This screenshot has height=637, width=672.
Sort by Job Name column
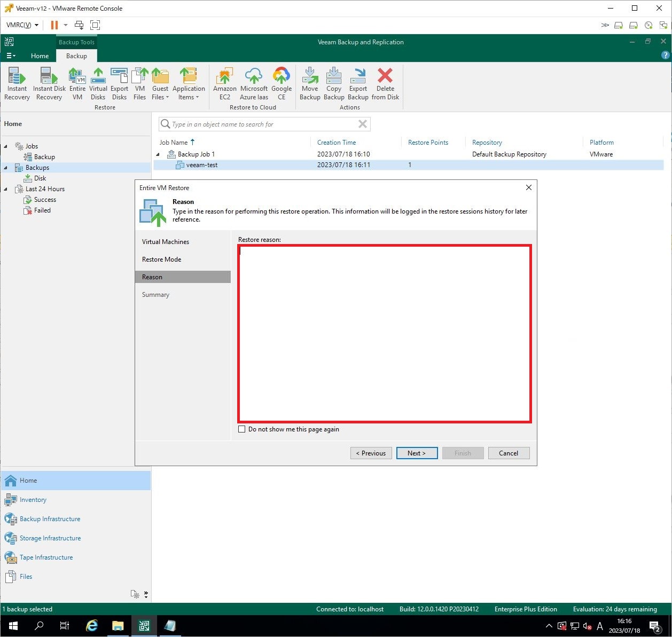click(x=174, y=143)
